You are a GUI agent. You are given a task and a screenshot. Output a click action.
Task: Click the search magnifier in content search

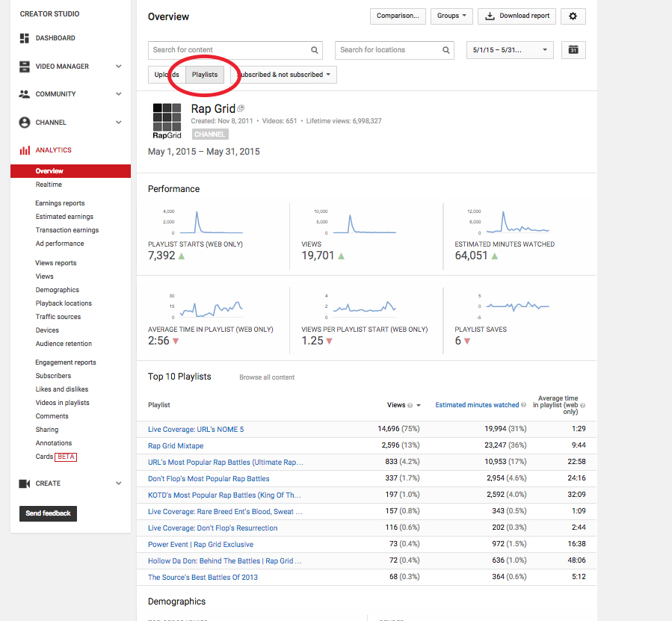coord(314,50)
